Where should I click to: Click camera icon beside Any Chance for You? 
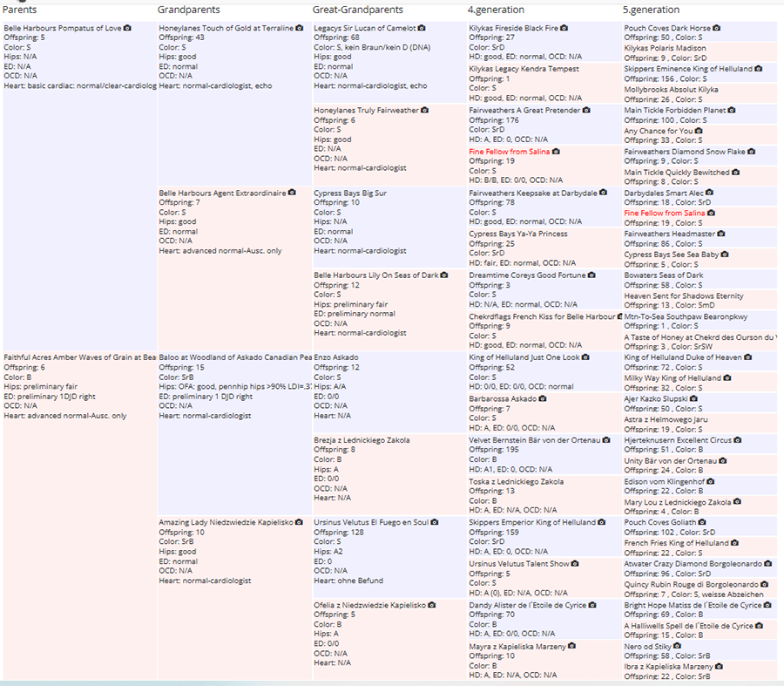(x=699, y=131)
